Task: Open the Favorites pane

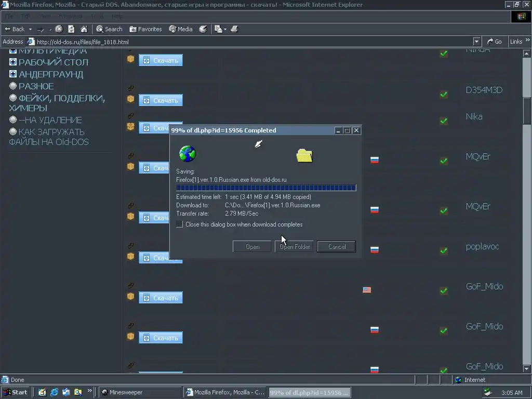Action: tap(145, 29)
